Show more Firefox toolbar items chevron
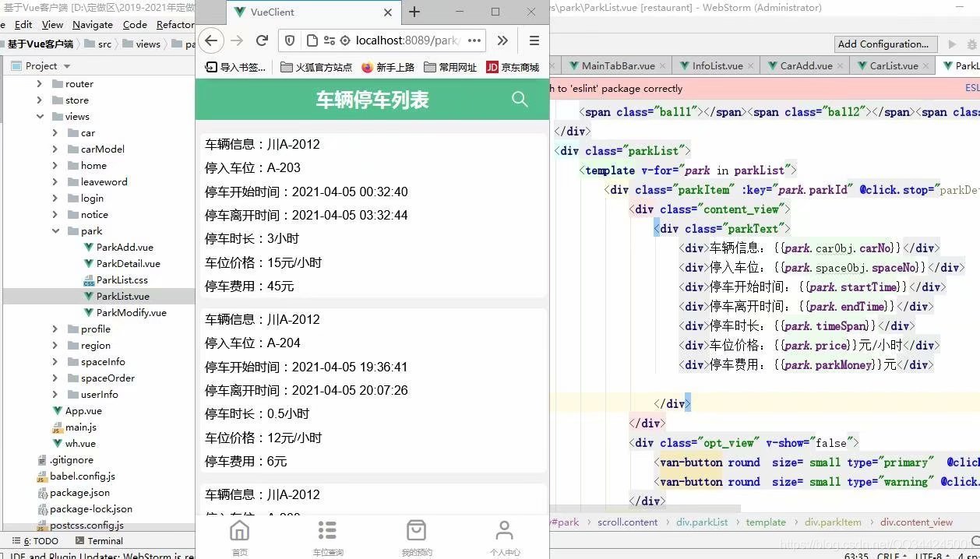 [x=502, y=40]
